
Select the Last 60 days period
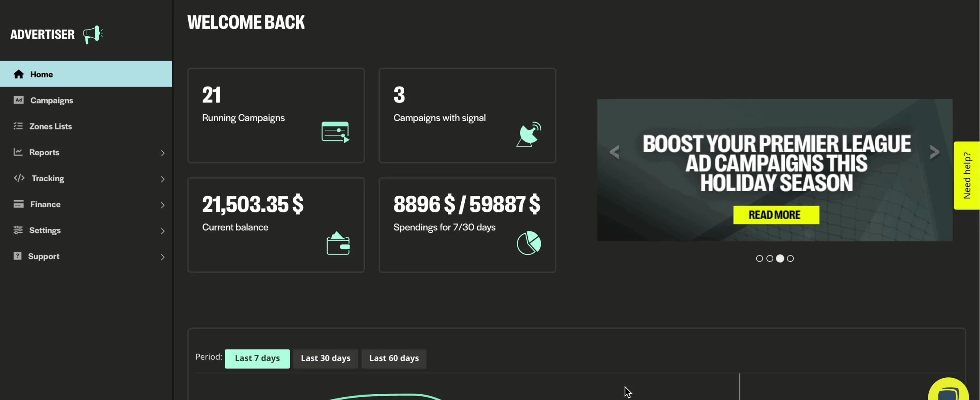click(x=394, y=359)
